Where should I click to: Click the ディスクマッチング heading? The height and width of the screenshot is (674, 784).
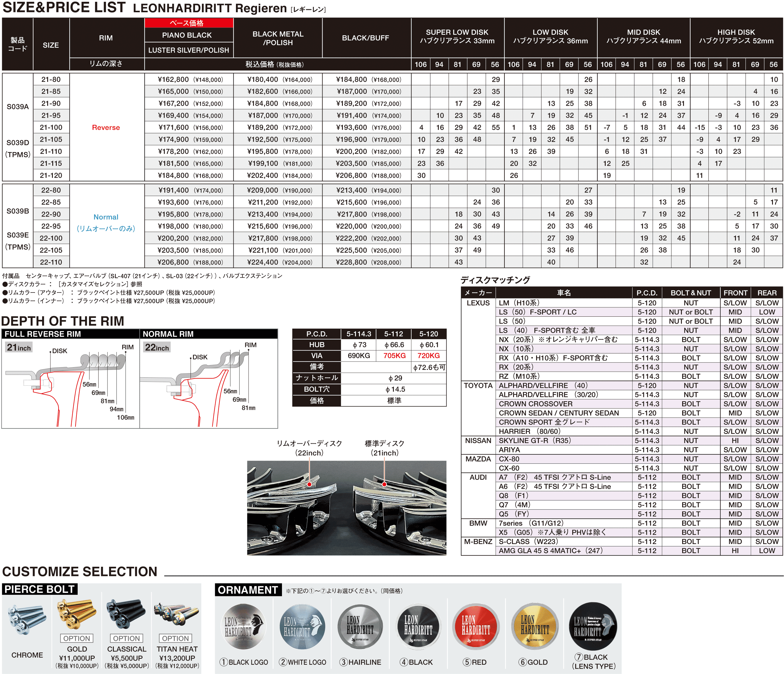pos(495,280)
